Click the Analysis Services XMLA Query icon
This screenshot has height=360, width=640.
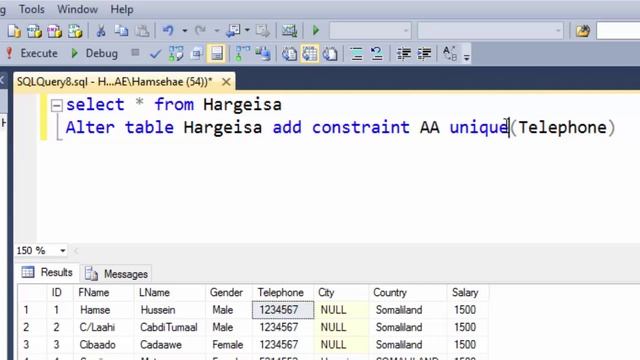pyautogui.click(x=75, y=31)
